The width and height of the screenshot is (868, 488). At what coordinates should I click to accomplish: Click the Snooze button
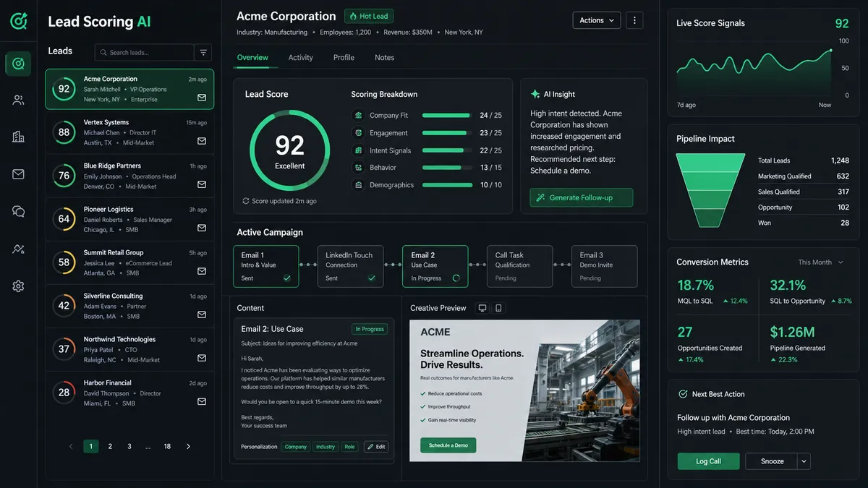pyautogui.click(x=772, y=461)
